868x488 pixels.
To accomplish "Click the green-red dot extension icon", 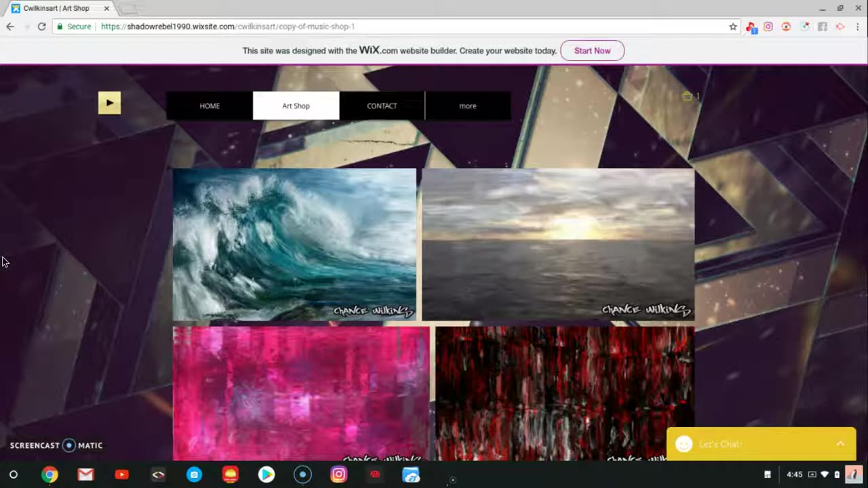I will point(804,26).
